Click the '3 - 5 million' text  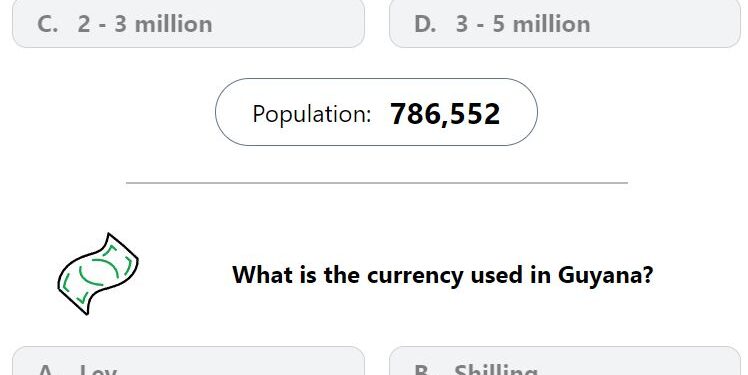click(x=523, y=24)
